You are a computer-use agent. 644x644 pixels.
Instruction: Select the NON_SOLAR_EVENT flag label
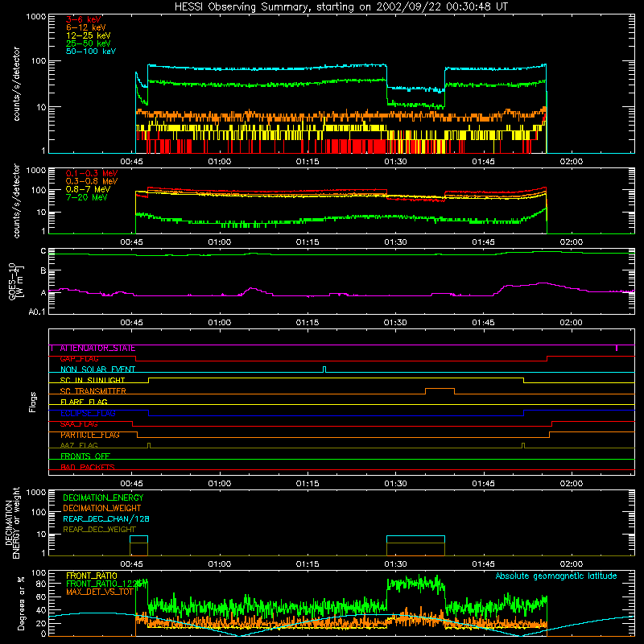coord(97,369)
